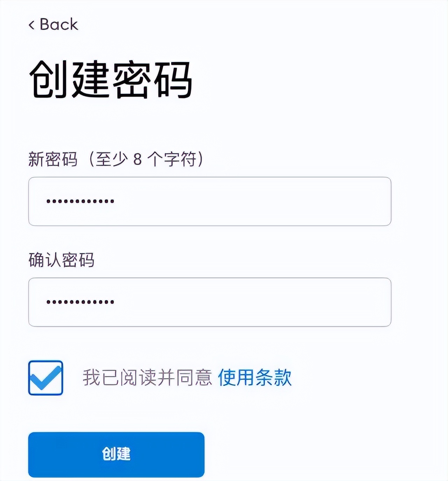Submit the form via 创建
The height and width of the screenshot is (481, 448).
coord(115,454)
